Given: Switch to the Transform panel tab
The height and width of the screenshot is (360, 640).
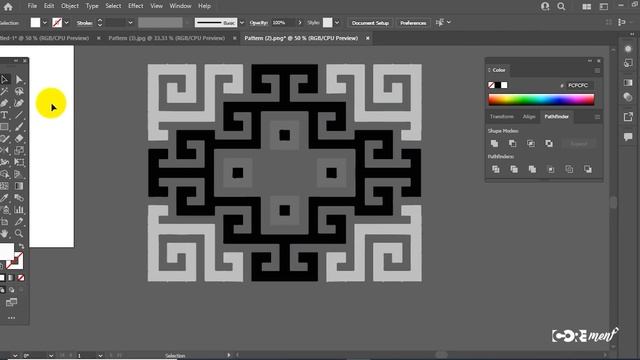Looking at the screenshot, I should click(x=502, y=117).
